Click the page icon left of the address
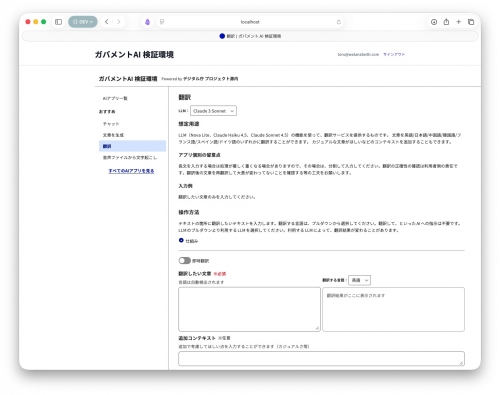The width and height of the screenshot is (500, 395). 162,22
